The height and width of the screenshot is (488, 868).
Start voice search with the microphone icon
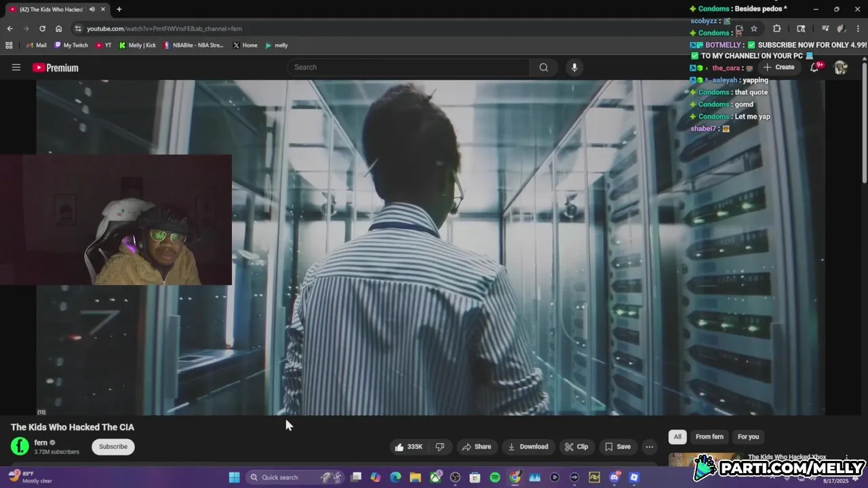coord(574,67)
